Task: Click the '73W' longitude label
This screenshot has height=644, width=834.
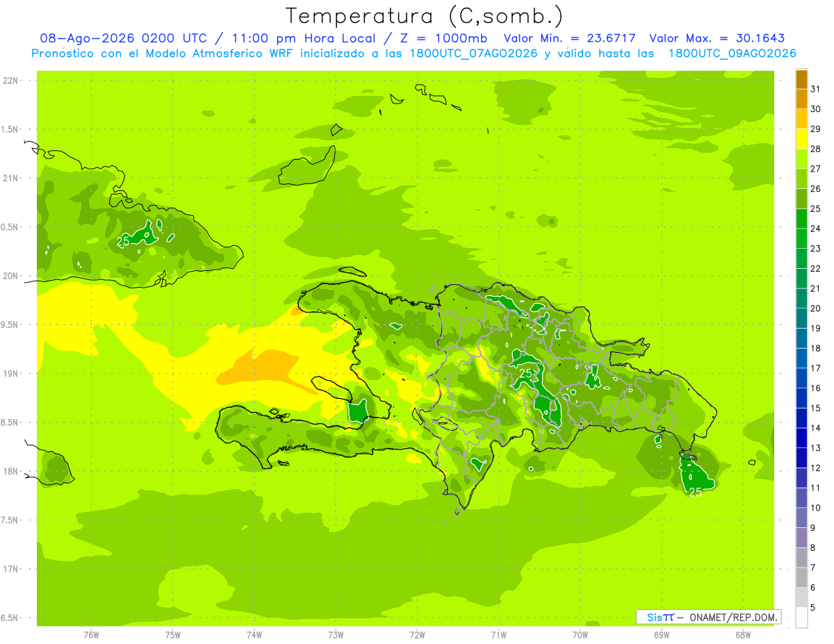Action: [336, 635]
